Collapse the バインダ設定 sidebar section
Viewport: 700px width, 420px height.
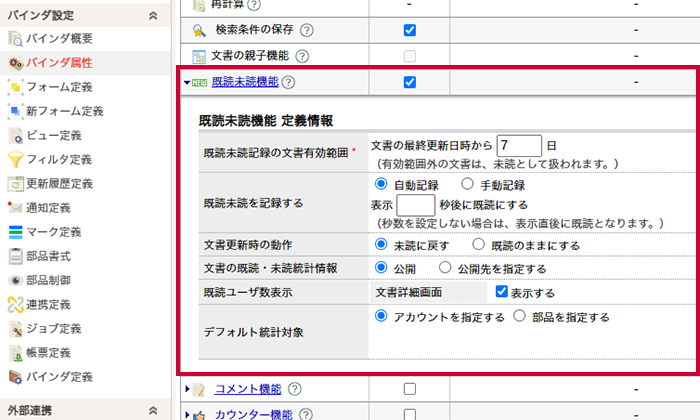[153, 16]
